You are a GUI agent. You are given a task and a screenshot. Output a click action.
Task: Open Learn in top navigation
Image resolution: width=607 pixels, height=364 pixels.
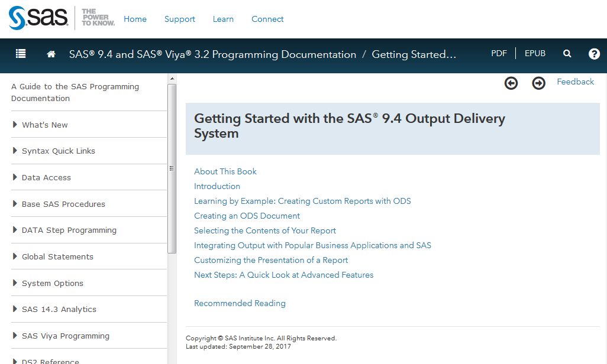pyautogui.click(x=223, y=19)
